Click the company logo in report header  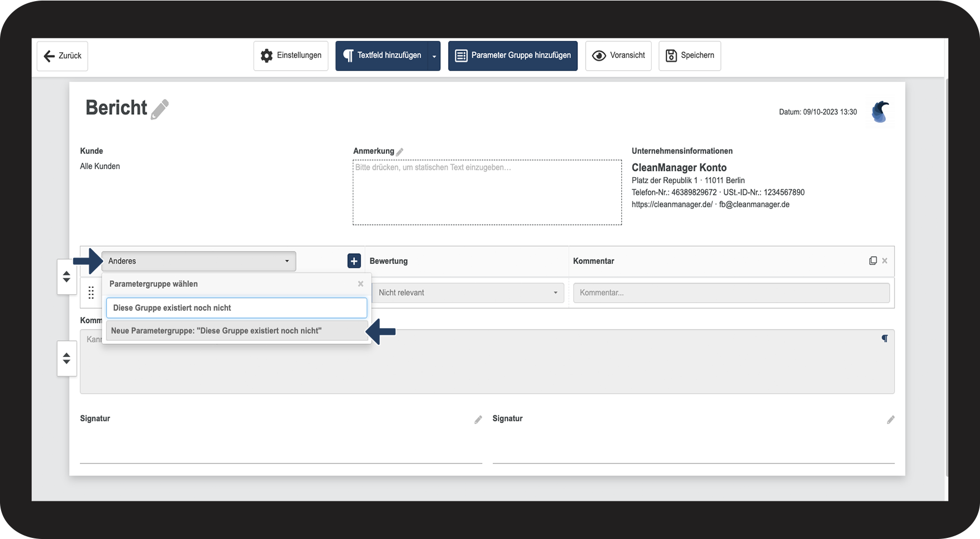(880, 112)
